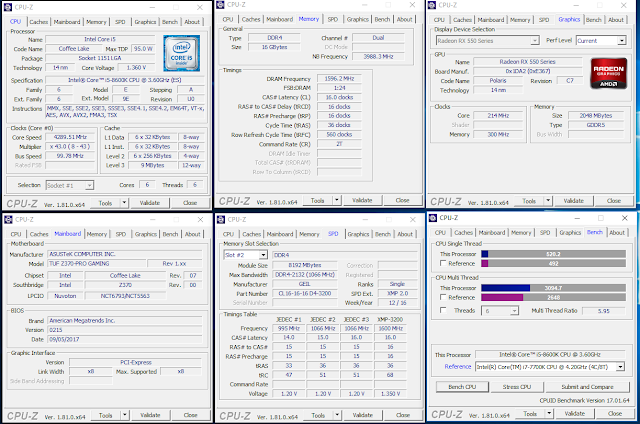Click the BIOS Date 09/05/2017 field

click(124, 339)
